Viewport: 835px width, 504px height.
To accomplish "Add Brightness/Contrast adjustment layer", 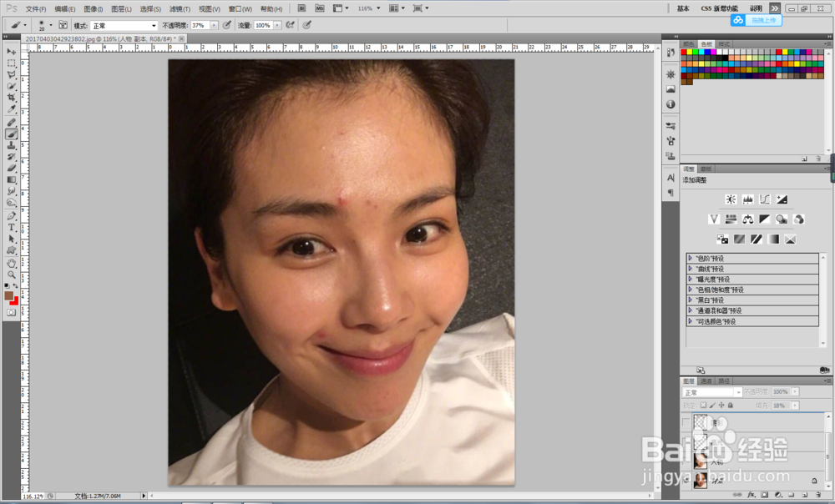I will tap(731, 199).
